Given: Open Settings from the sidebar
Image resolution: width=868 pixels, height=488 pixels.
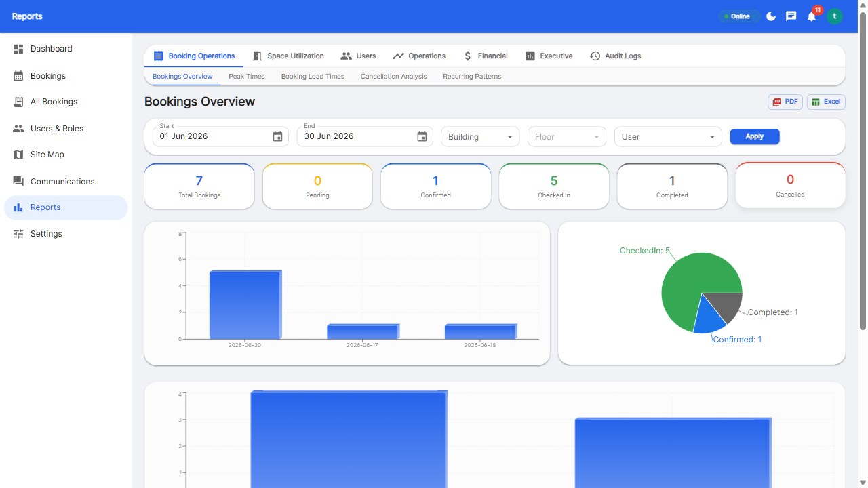Looking at the screenshot, I should coord(66,234).
